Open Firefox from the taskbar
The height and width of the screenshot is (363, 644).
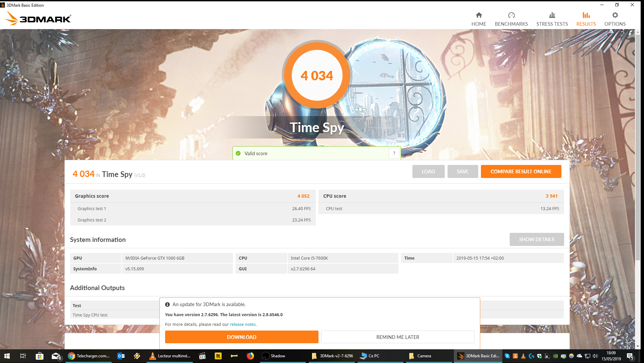point(250,356)
